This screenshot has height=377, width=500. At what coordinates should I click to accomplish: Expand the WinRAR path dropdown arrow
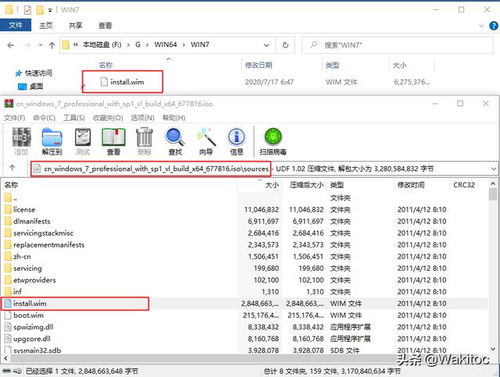pyautogui.click(x=493, y=169)
